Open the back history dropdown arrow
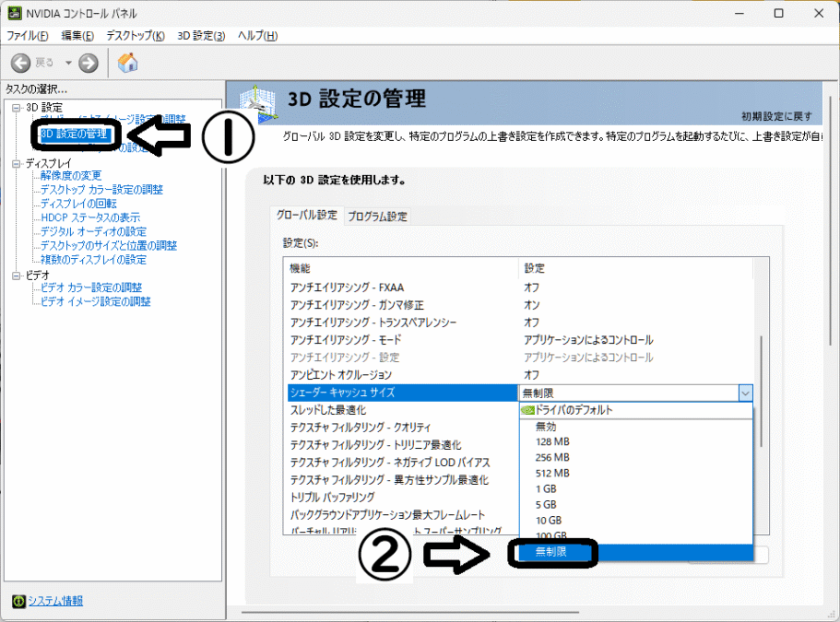The height and width of the screenshot is (622, 840). [x=68, y=64]
